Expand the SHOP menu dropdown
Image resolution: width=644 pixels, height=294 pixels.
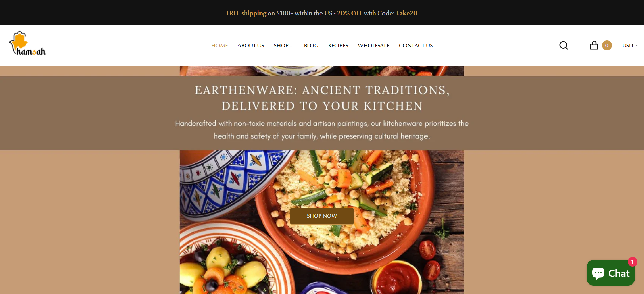(x=281, y=45)
